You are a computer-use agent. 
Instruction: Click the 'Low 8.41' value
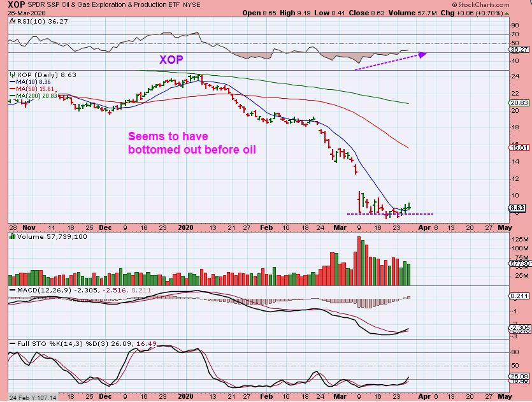[x=329, y=13]
